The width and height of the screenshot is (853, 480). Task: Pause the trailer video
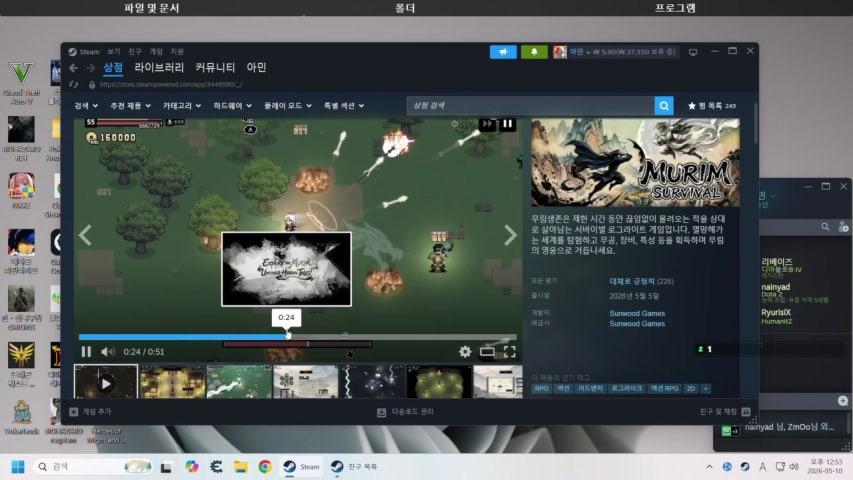pos(86,352)
